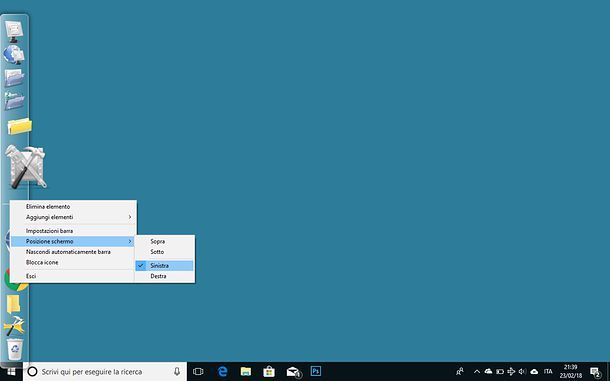Show hidden tray icons with the up chevron
Image resolution: width=610 pixels, height=381 pixels.
click(x=477, y=372)
